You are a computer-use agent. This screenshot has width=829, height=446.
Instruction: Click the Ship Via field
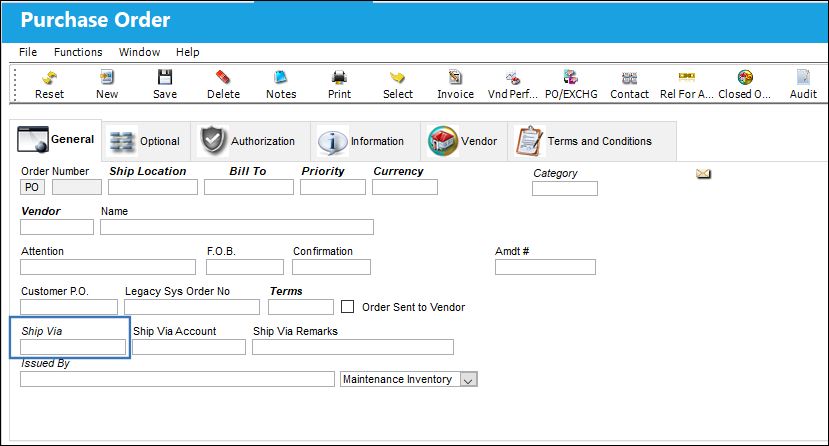(73, 347)
